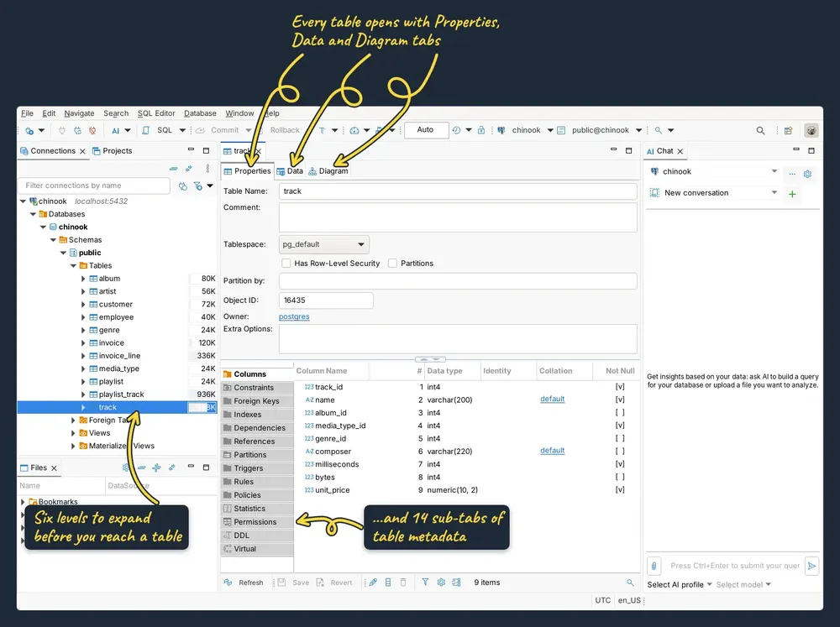Click the DBeaver perspective avatar icon
The height and width of the screenshot is (627, 840).
point(811,130)
